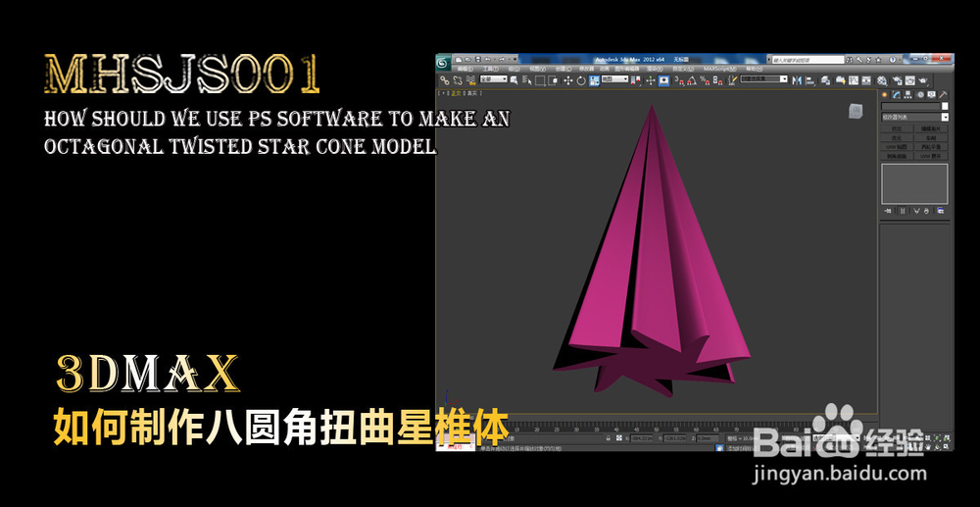This screenshot has width=980, height=507.
Task: Toggle the 3D Snaps button
Action: click(x=679, y=80)
